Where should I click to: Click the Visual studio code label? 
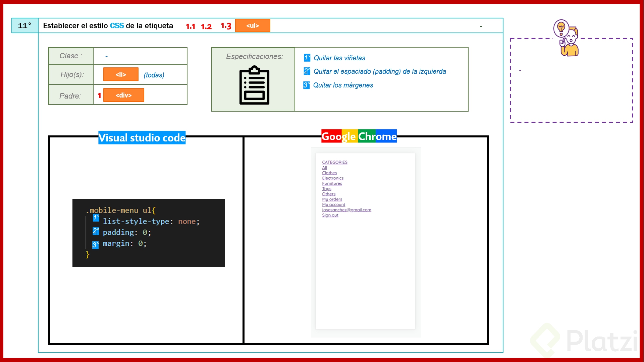click(x=142, y=137)
